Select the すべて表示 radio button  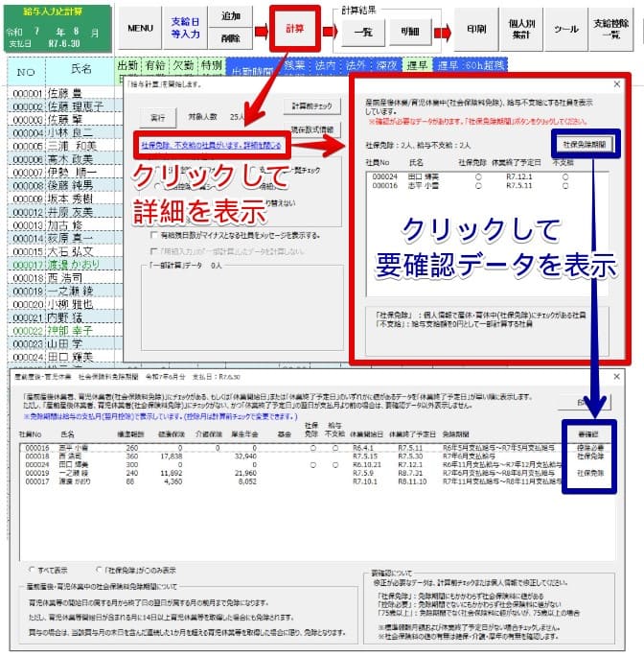click(33, 570)
